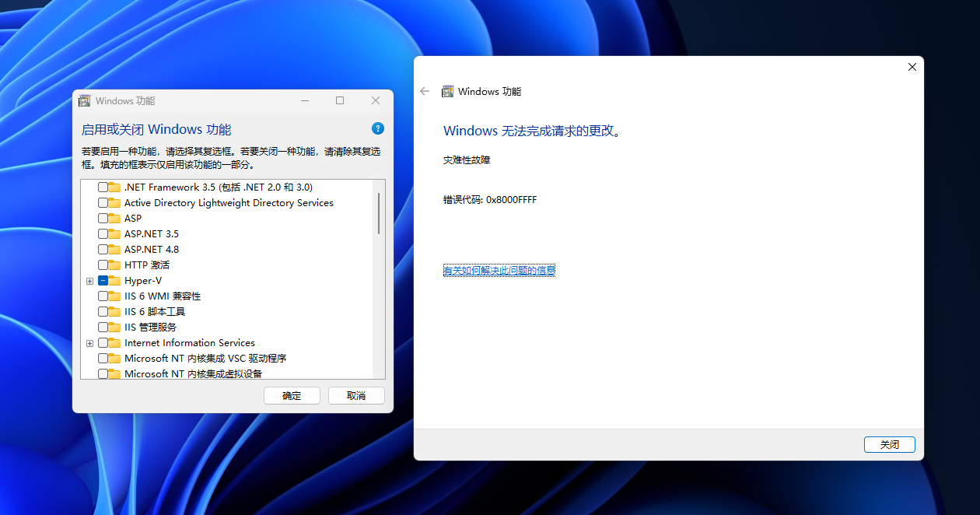Click the help question mark icon

(x=377, y=128)
